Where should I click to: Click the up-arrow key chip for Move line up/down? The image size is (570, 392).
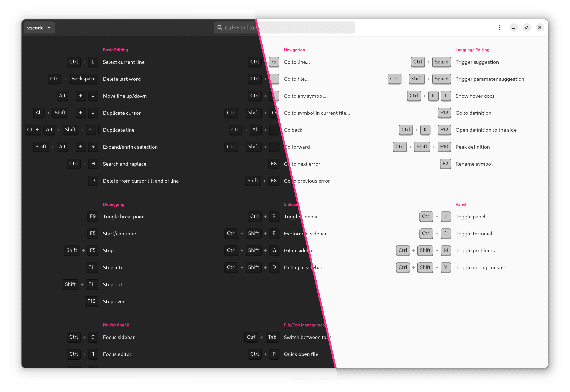pyautogui.click(x=81, y=96)
